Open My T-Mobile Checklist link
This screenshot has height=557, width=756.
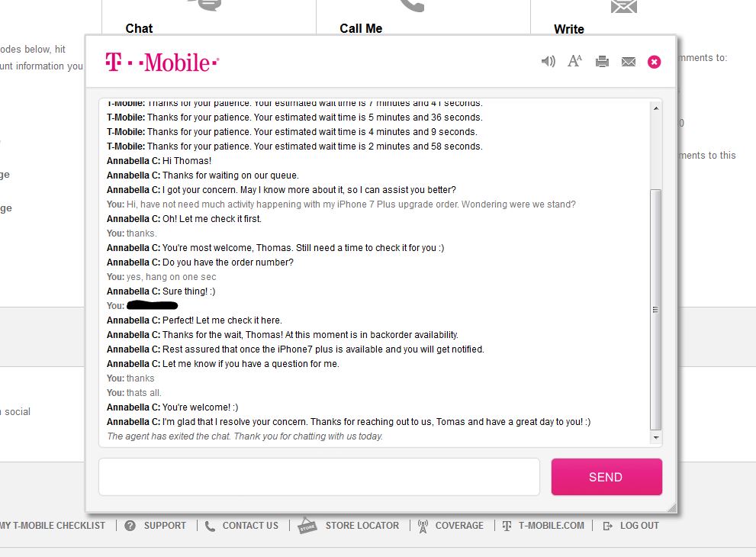(x=53, y=525)
